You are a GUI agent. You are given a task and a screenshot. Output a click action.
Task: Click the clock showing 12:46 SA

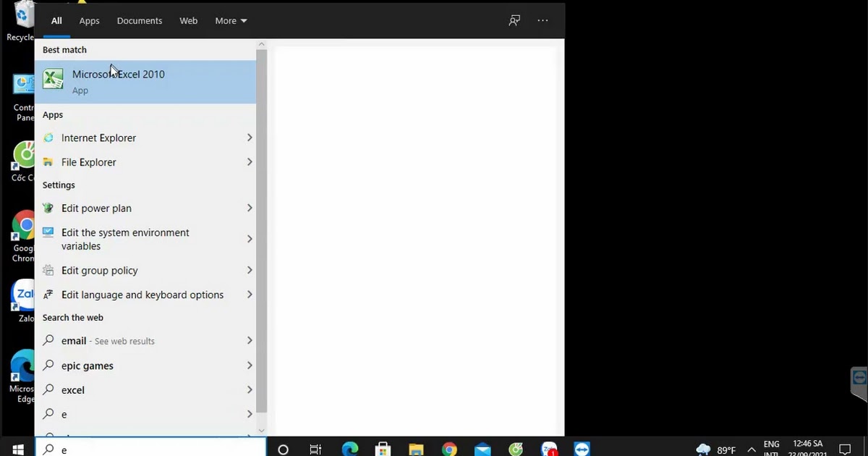[807, 444]
